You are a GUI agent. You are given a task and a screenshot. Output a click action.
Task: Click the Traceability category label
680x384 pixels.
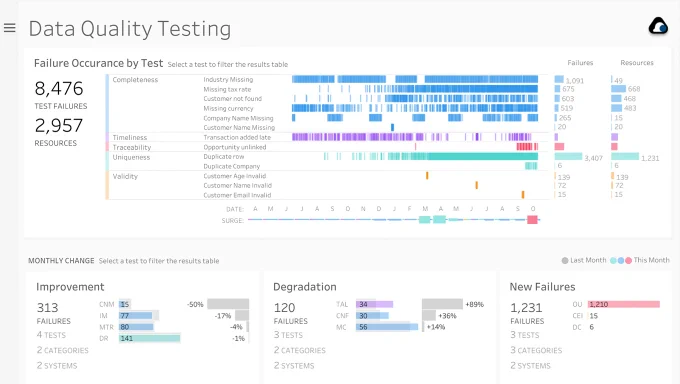tap(132, 148)
